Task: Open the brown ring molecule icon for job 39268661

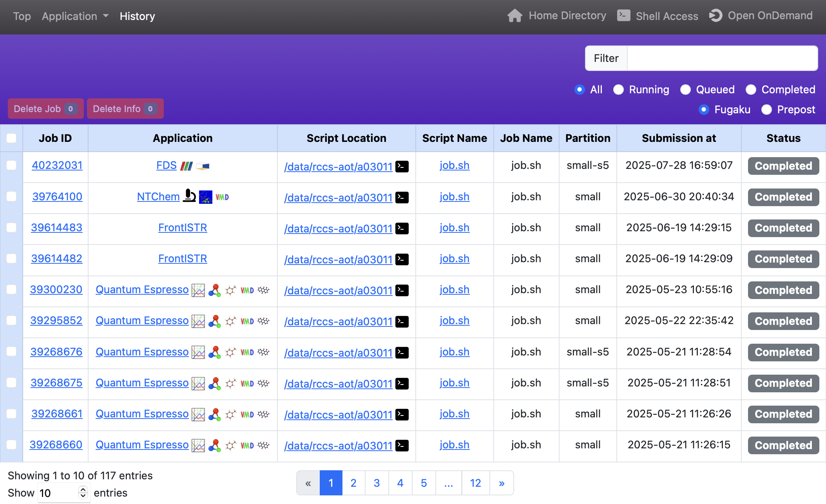Action: point(231,414)
